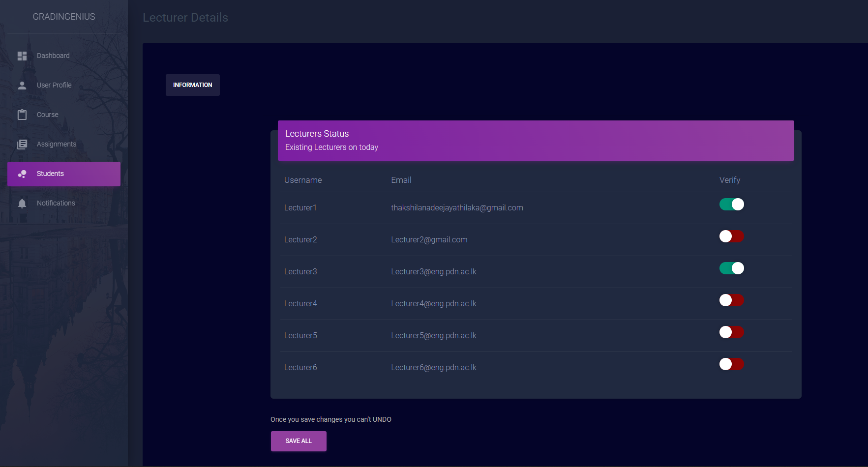868x467 pixels.
Task: Switch on verification for Lecturer5
Action: pos(732,332)
